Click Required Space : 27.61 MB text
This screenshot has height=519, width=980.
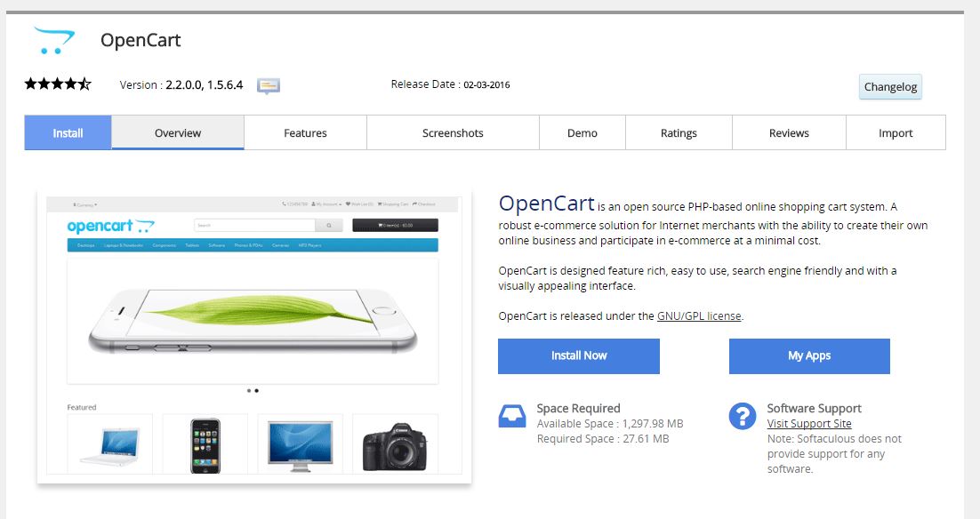point(603,438)
